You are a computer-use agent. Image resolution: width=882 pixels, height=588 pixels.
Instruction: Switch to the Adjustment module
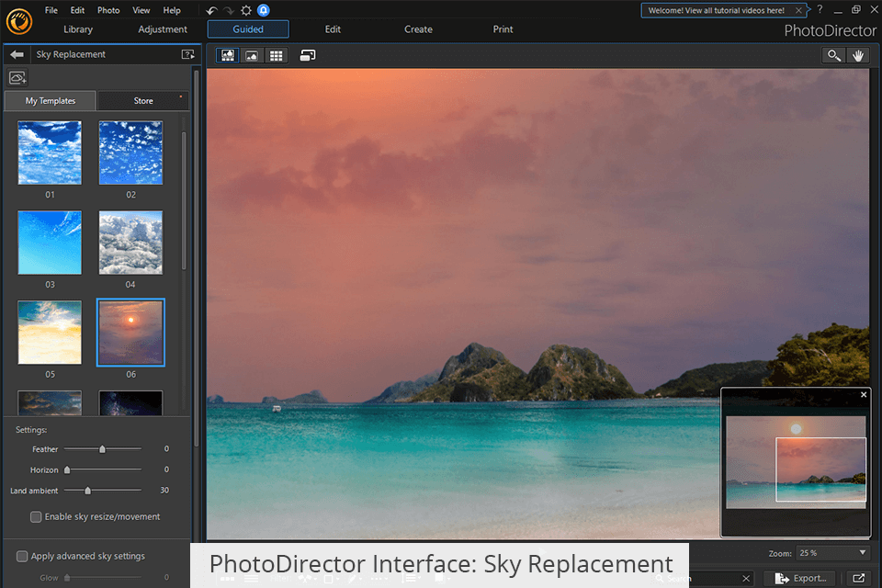163,29
